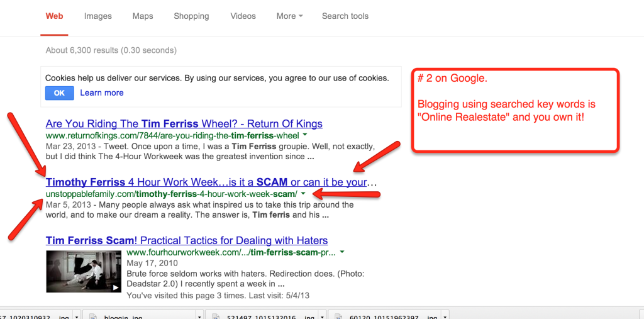Click the 'Mar 5, 2013' result snippet
The image size is (644, 319).
[199, 210]
